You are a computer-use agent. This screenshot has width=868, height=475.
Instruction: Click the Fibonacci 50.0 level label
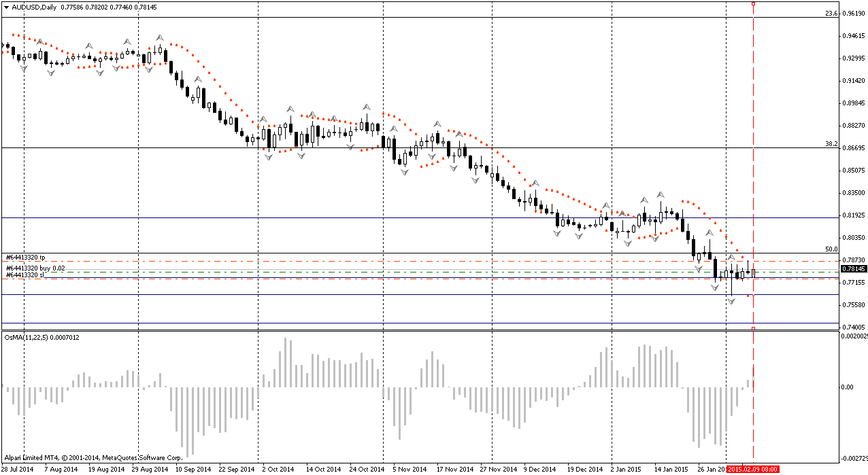[x=831, y=249]
